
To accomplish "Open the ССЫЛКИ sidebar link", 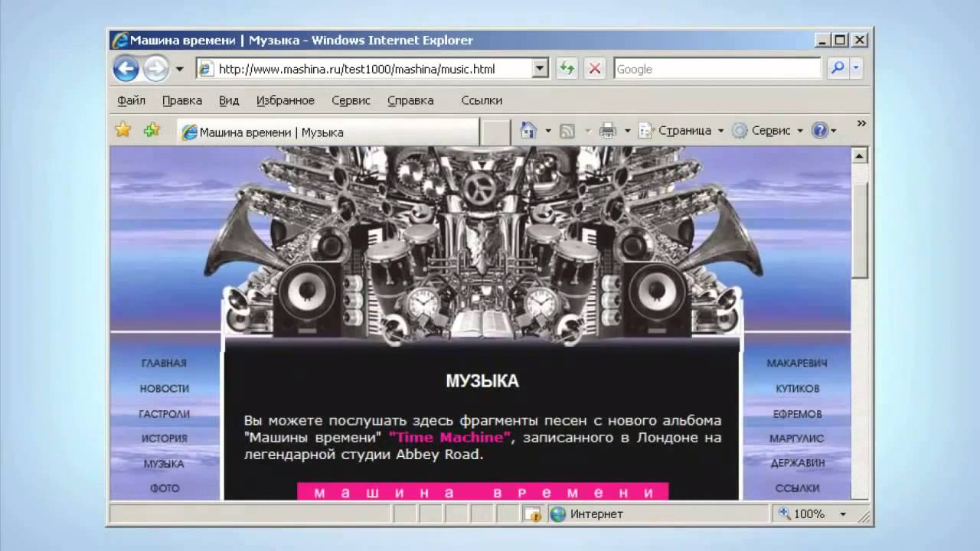I will pos(797,488).
